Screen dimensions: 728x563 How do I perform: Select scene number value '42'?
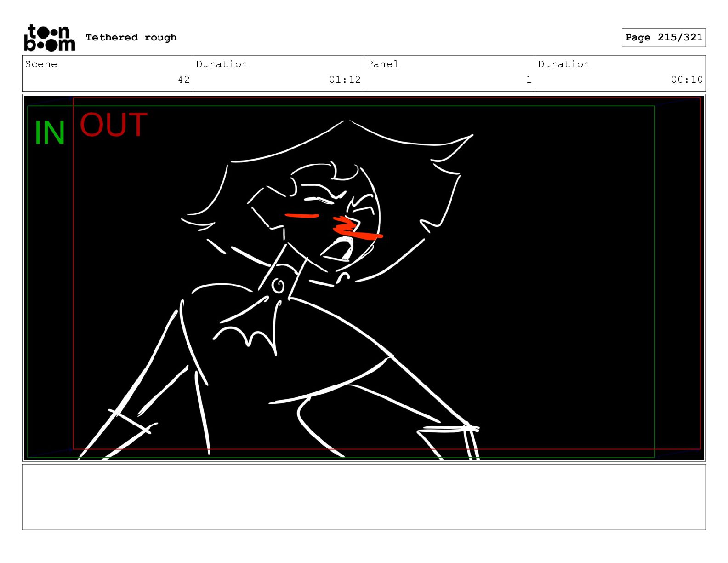(184, 80)
